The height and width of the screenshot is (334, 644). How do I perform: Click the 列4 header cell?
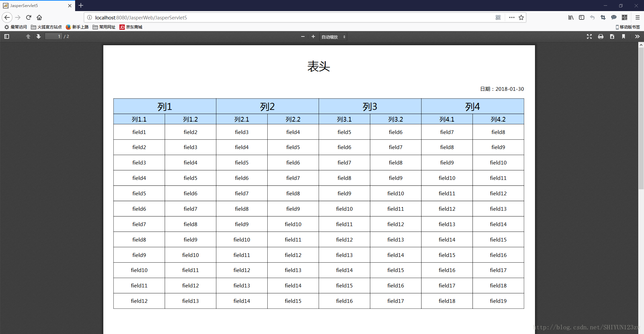pyautogui.click(x=473, y=107)
